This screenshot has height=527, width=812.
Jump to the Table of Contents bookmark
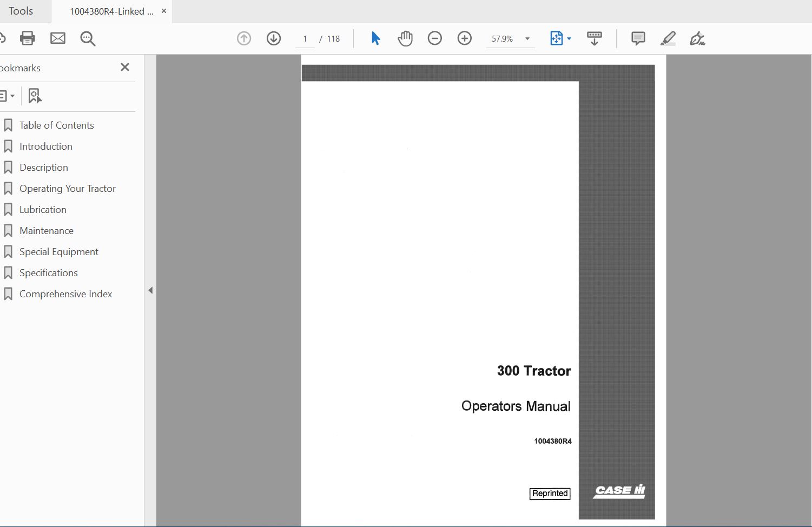(56, 125)
